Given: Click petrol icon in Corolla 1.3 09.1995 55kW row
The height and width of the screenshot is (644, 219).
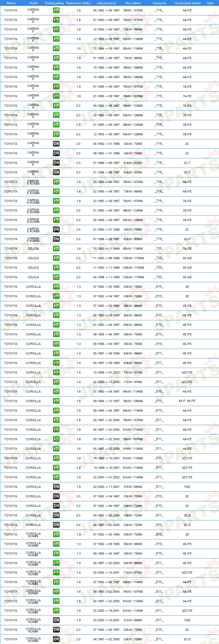Looking at the screenshot, I should click(56, 344).
